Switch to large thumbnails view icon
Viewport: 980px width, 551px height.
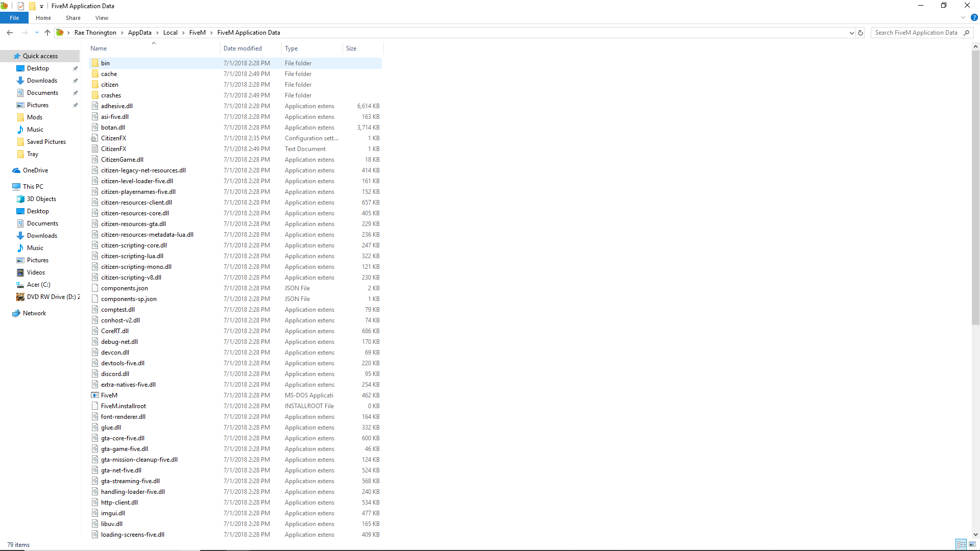point(972,544)
